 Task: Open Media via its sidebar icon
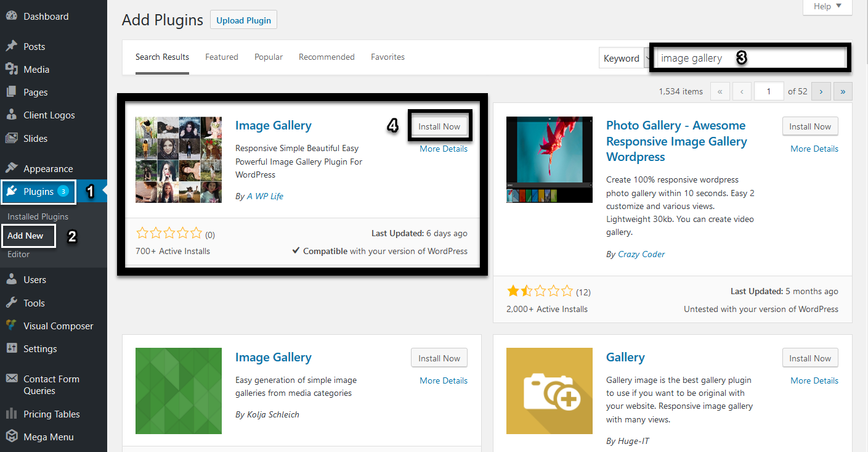(11, 70)
